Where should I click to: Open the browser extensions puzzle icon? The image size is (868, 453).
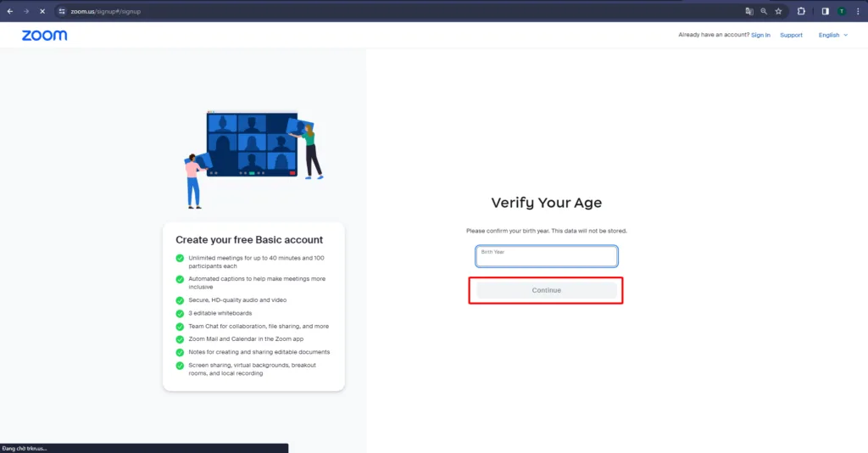[x=801, y=11]
